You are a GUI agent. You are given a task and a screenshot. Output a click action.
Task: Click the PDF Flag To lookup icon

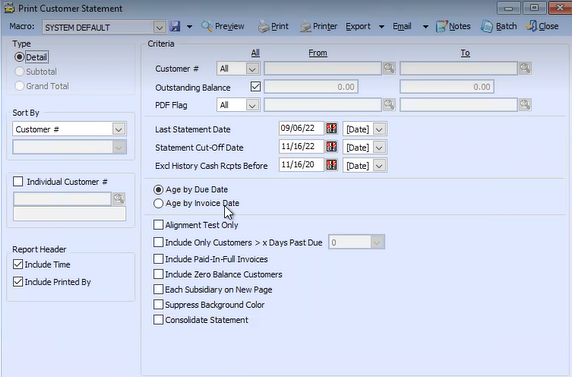(525, 105)
